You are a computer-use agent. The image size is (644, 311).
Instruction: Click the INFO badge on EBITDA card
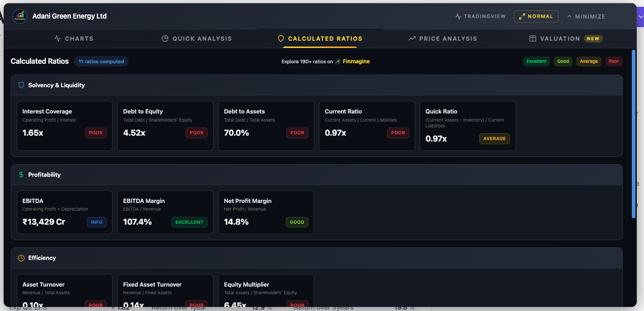click(x=97, y=222)
